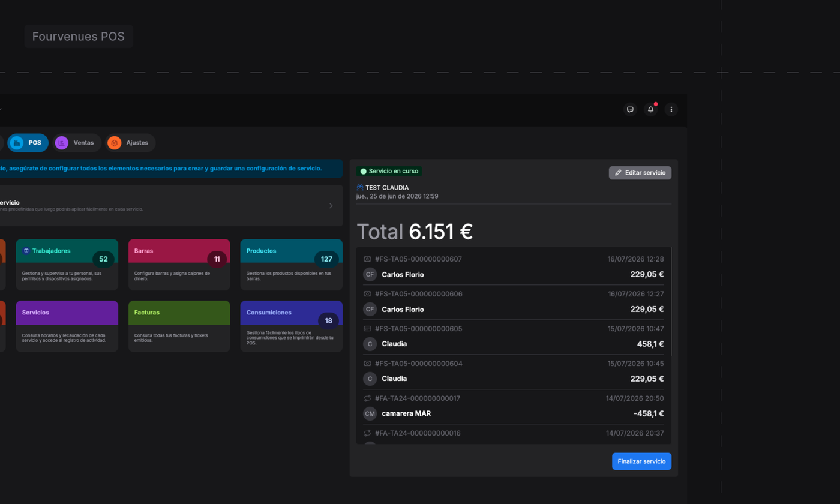The image size is (840, 504).
Task: Open the Barras card
Action: pyautogui.click(x=179, y=264)
